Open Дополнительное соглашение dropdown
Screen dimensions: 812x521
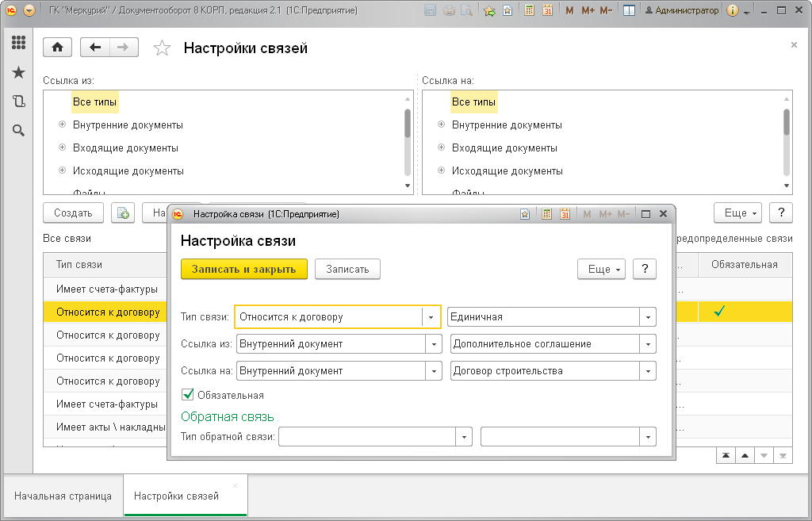tap(648, 344)
